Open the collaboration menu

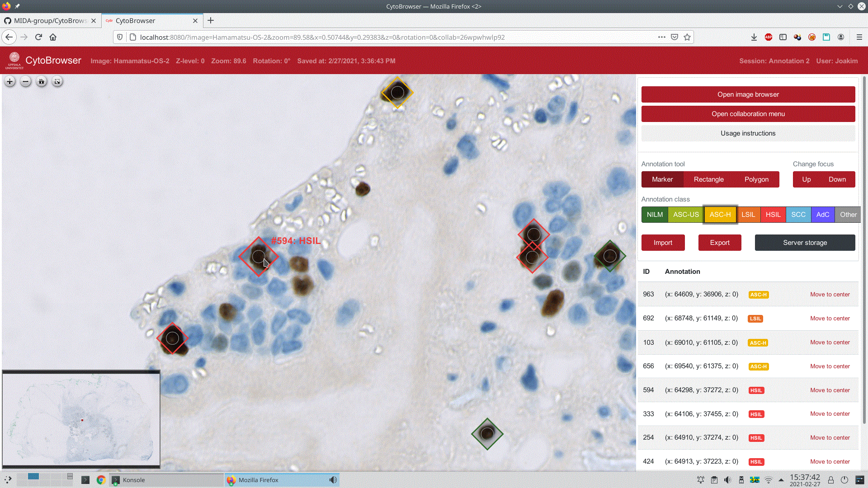click(748, 114)
